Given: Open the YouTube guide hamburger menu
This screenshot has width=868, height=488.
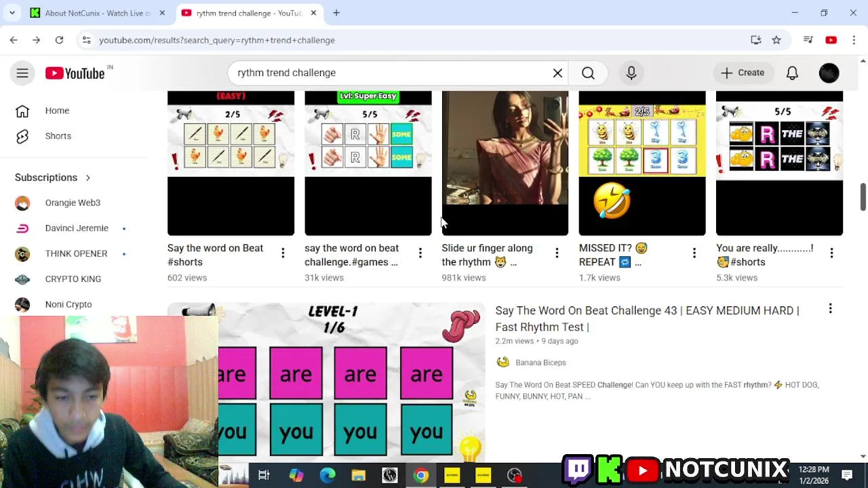Looking at the screenshot, I should (x=22, y=73).
